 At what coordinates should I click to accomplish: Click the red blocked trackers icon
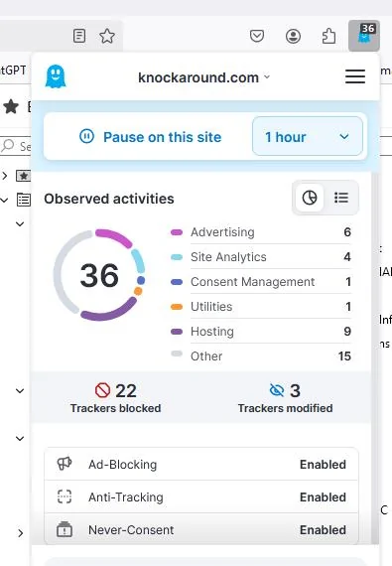[102, 390]
